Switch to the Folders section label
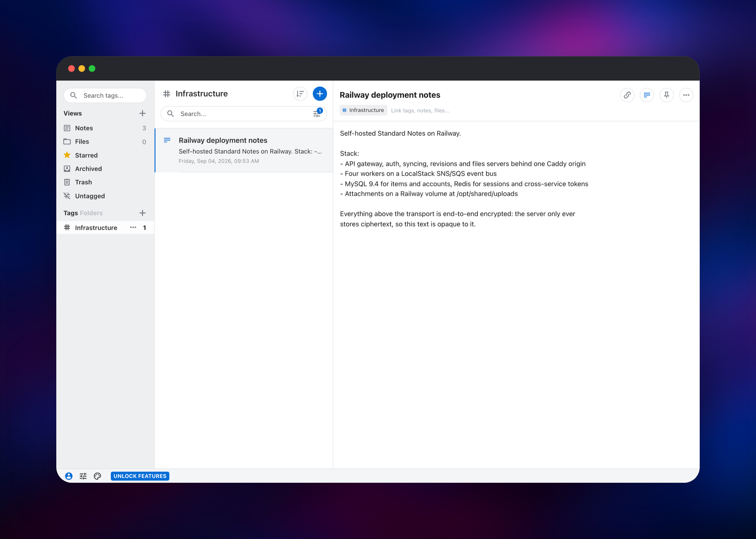The width and height of the screenshot is (756, 539). click(91, 213)
